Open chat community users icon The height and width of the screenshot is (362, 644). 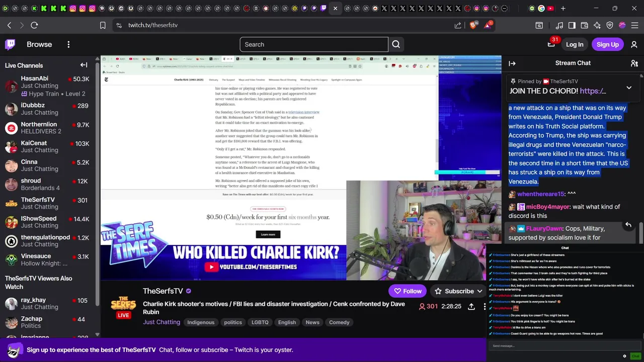click(634, 63)
